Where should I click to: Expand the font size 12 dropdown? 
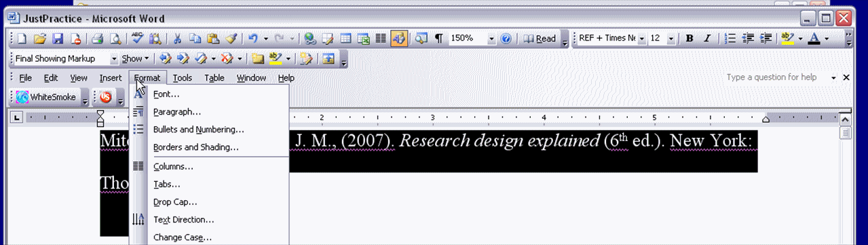pyautogui.click(x=671, y=39)
